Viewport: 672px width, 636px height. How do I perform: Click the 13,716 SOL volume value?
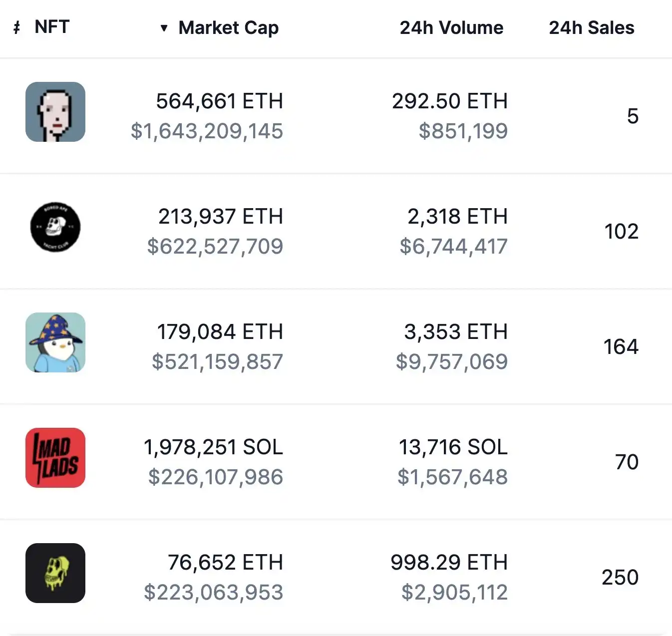pyautogui.click(x=453, y=447)
